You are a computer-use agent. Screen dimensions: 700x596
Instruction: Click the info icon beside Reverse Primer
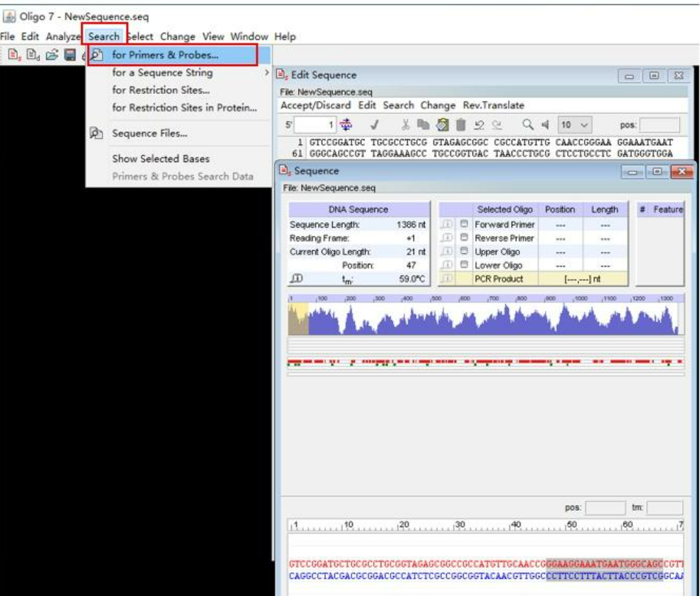pyautogui.click(x=447, y=238)
